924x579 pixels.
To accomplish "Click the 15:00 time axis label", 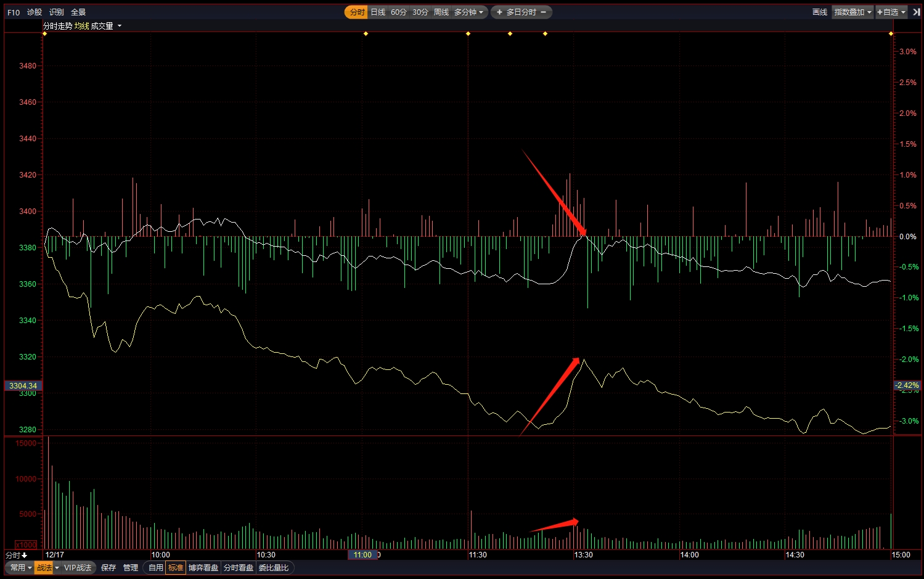I will pos(901,555).
